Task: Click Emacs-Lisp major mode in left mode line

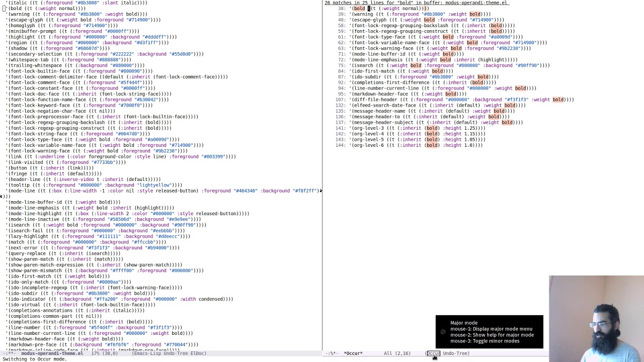Action: coord(149,353)
